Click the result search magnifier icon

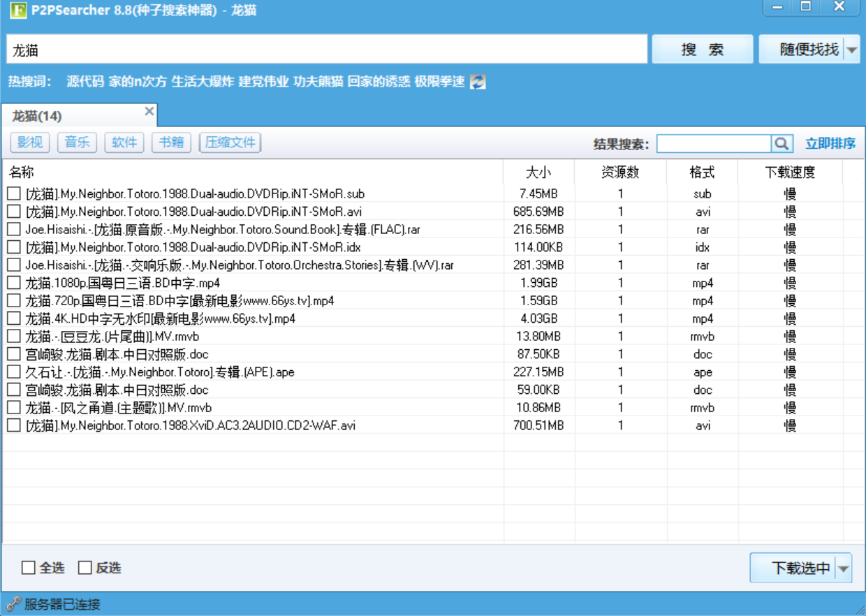click(x=781, y=143)
